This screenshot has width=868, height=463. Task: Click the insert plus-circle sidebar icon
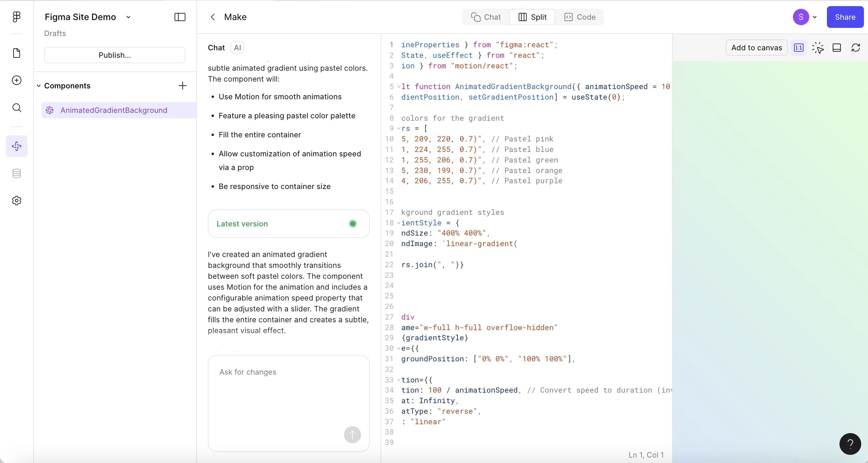point(16,80)
